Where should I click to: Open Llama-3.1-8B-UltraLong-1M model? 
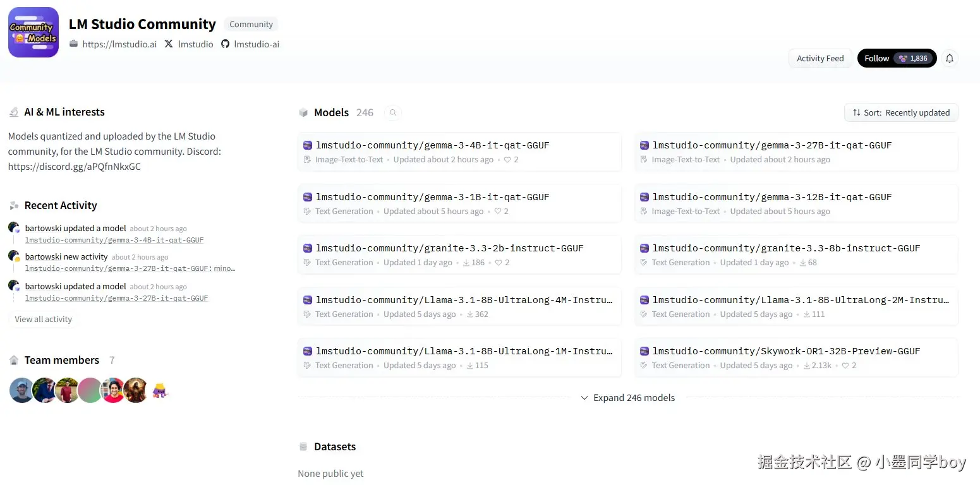[459, 357]
